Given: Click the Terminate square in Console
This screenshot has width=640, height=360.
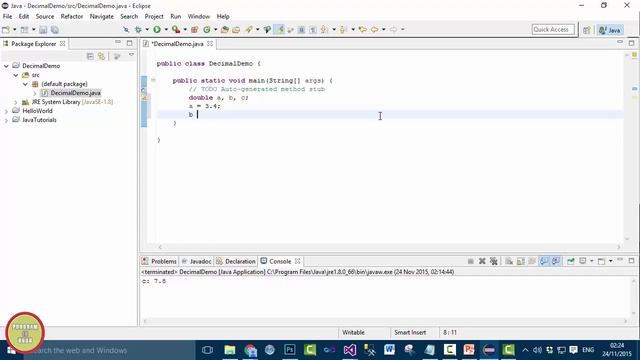Looking at the screenshot, I should click(x=471, y=261).
